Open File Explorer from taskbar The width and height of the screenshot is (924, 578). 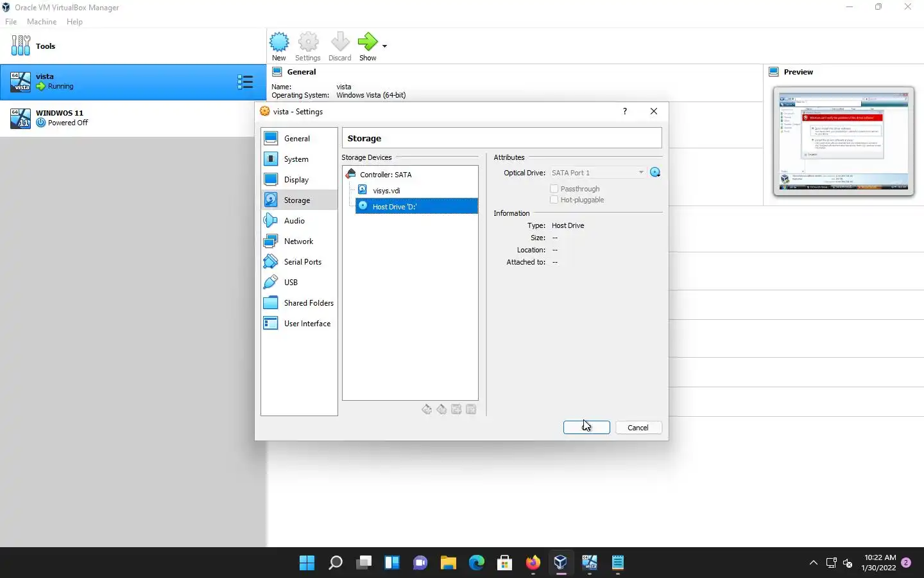coord(448,563)
